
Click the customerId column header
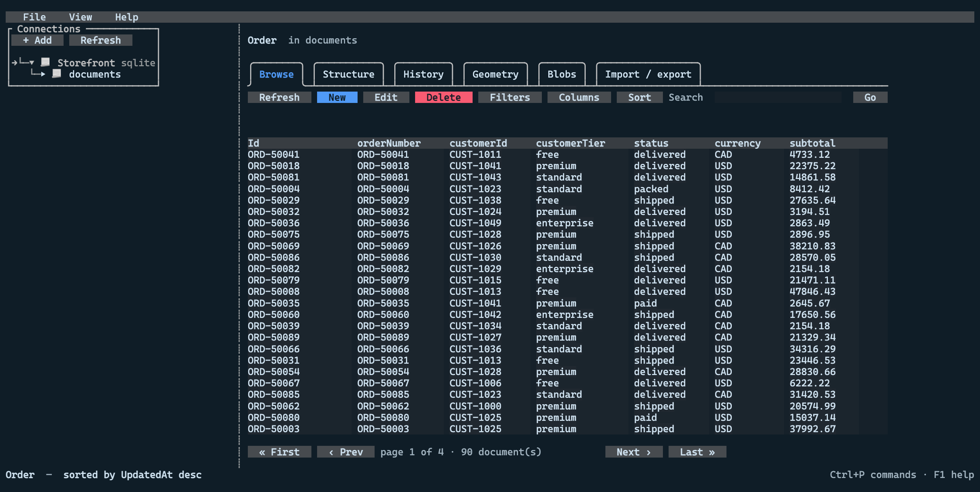point(478,143)
